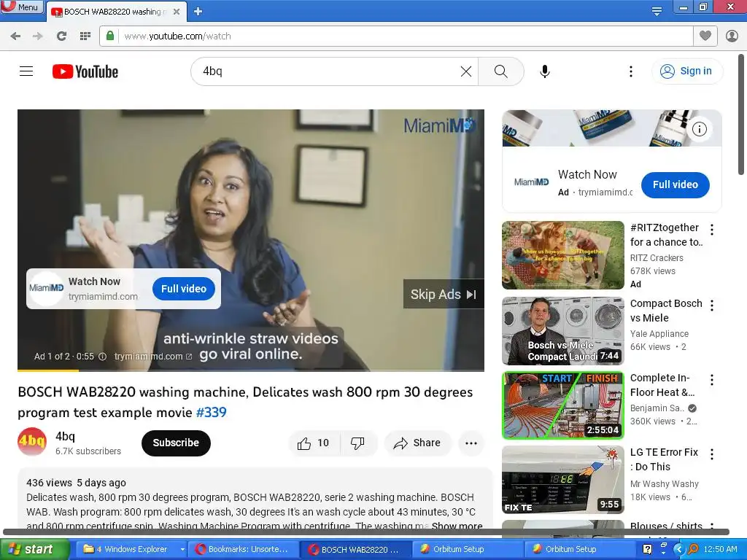Expand Windows Explorer taskbar group arrow

[x=182, y=549]
